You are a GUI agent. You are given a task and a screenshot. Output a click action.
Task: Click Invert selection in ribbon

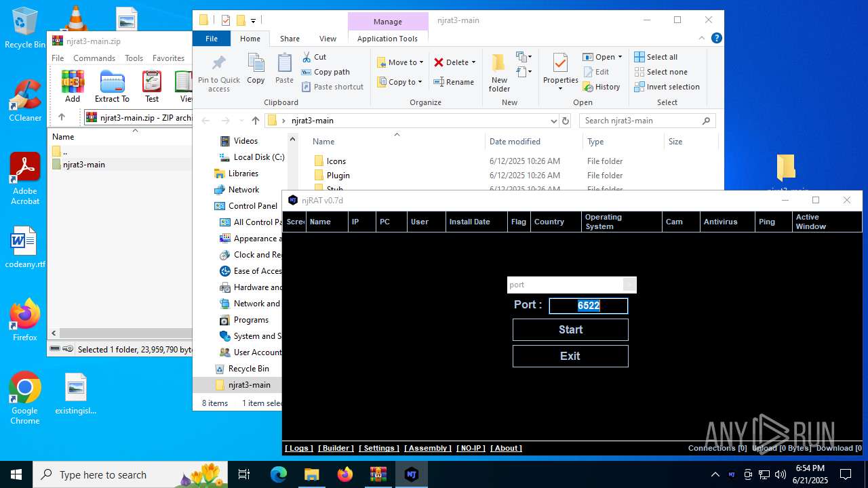point(667,87)
